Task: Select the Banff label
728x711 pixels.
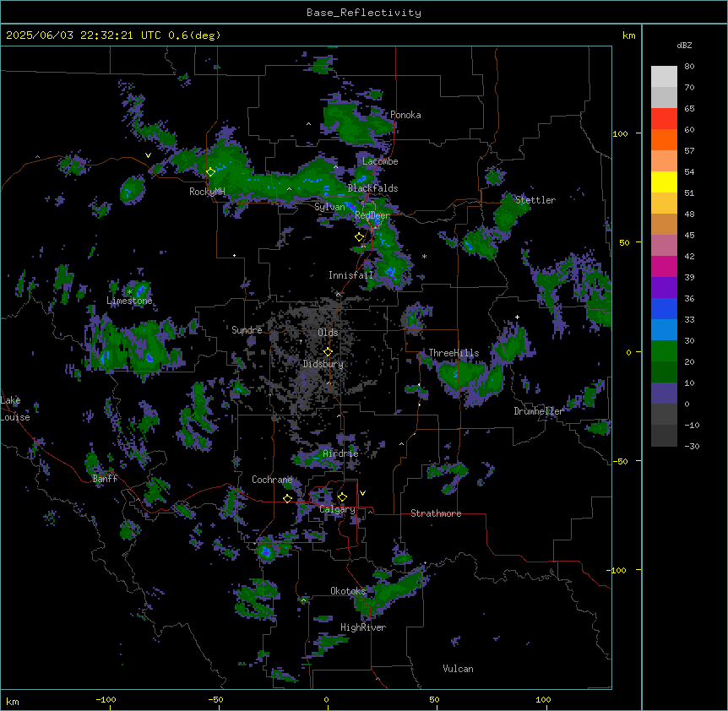Action: 105,479
